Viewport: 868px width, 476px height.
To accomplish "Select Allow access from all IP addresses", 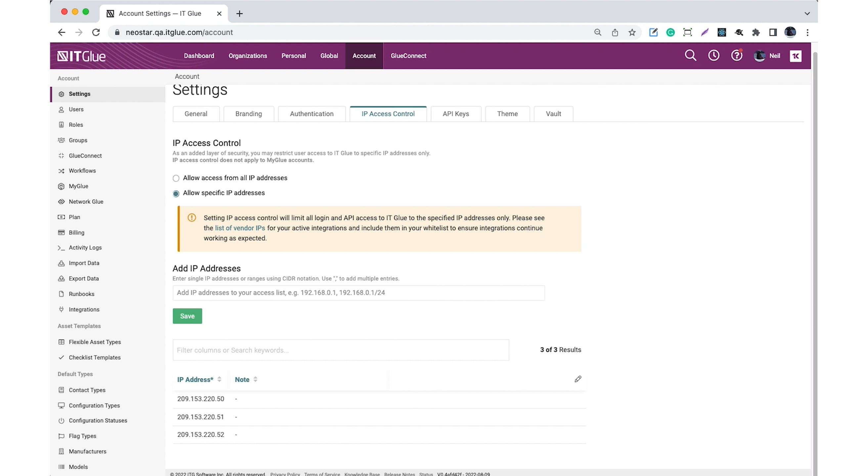I will coord(176,178).
